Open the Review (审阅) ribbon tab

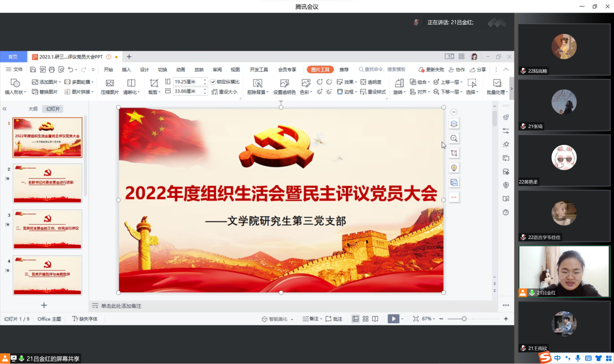(x=217, y=70)
